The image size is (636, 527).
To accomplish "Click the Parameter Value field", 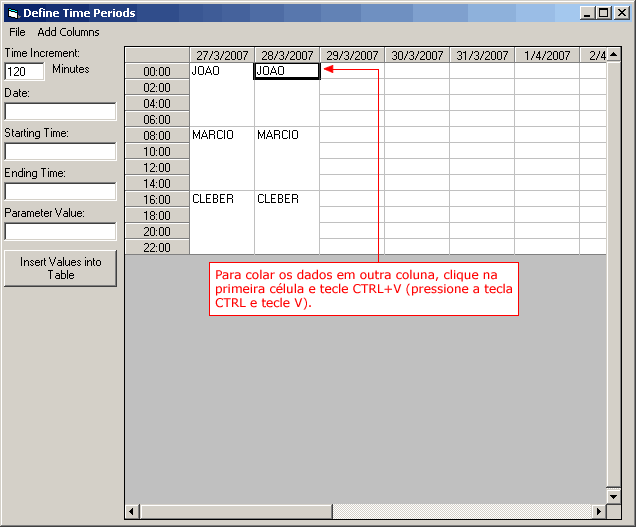I will point(60,231).
